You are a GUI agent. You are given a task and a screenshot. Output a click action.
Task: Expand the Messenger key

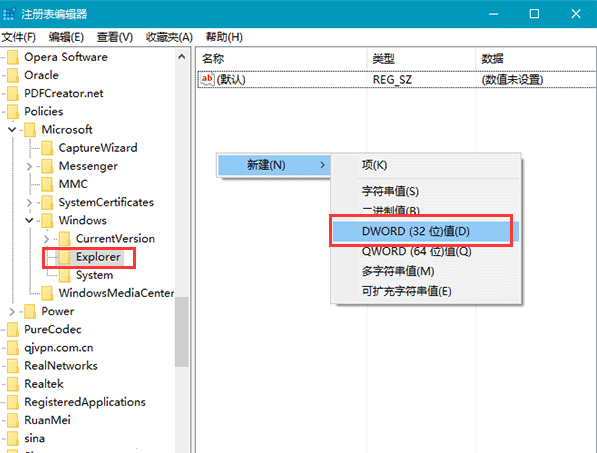[29, 166]
